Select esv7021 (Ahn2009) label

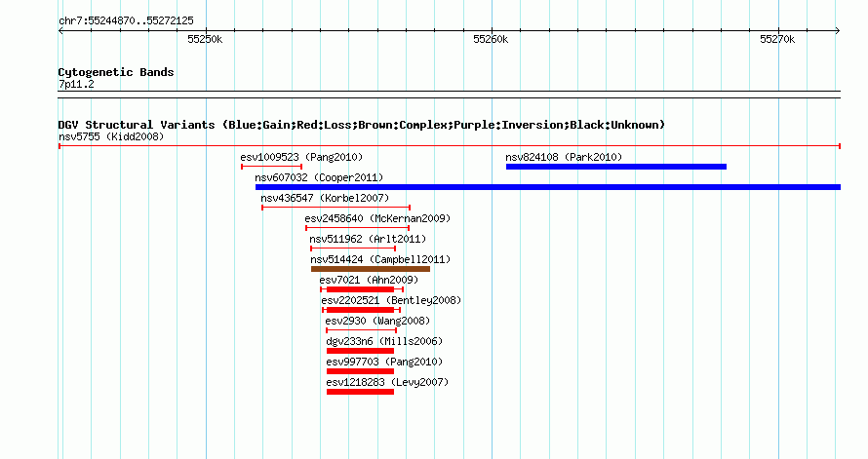(x=369, y=280)
